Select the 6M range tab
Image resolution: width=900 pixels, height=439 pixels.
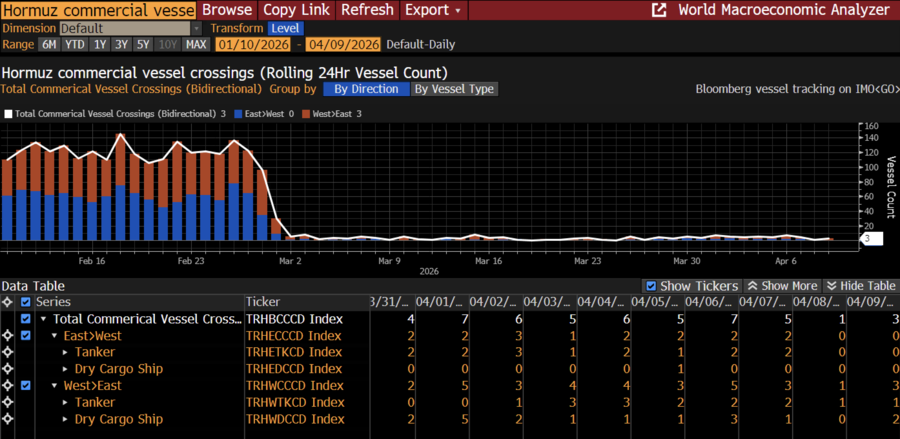click(x=49, y=45)
